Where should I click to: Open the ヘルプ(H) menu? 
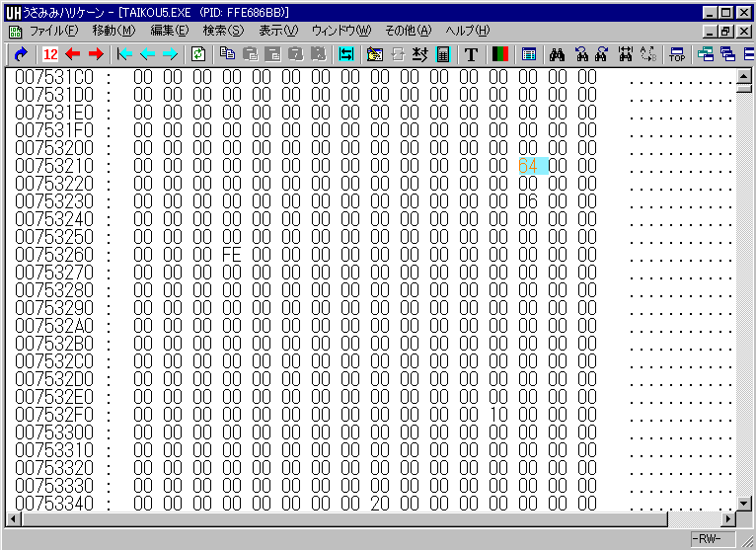click(467, 31)
